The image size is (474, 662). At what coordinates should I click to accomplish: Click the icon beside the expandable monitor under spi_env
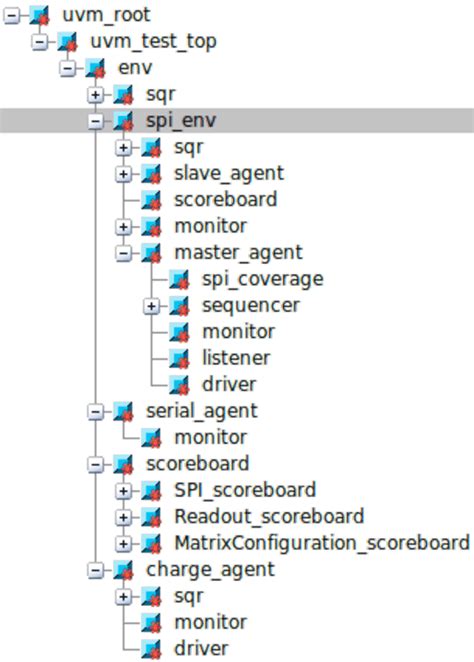coord(151,227)
